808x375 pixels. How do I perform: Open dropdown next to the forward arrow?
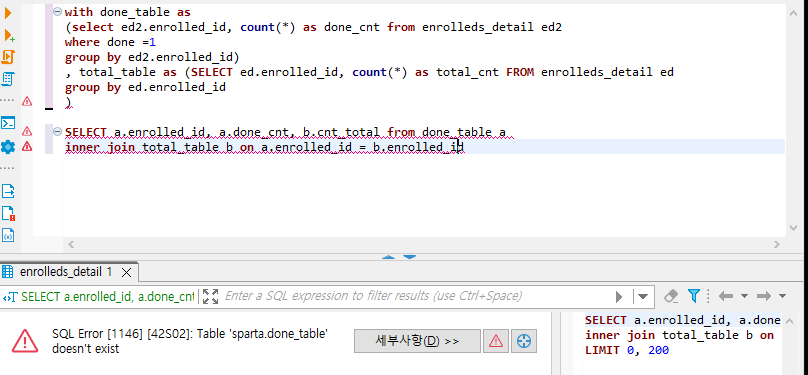(x=782, y=296)
